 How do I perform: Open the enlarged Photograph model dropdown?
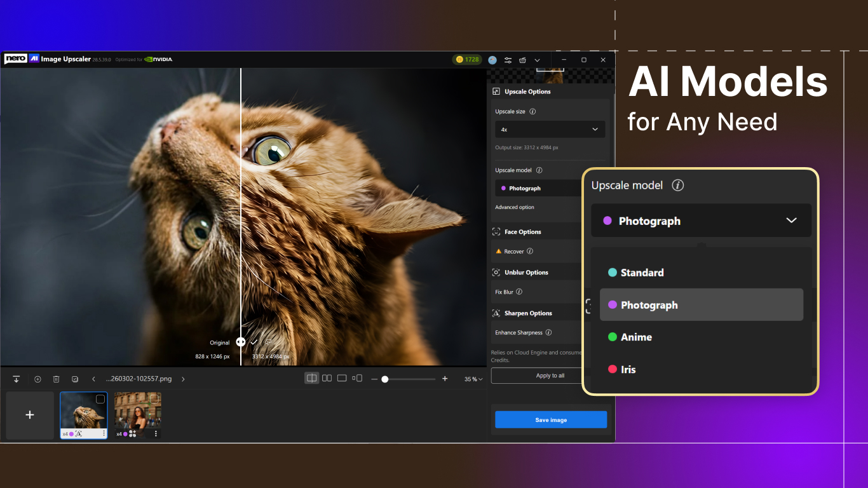point(702,220)
